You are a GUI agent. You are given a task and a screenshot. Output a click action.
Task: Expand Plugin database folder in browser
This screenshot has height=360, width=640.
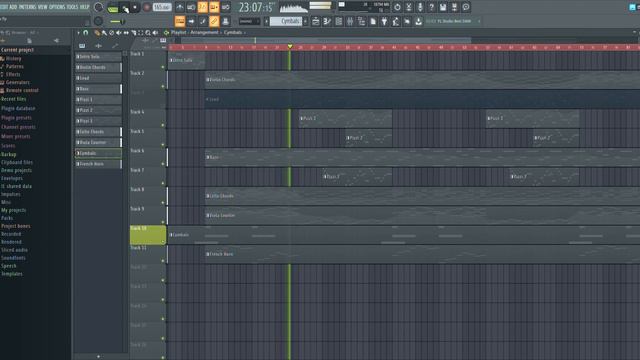coord(18,108)
